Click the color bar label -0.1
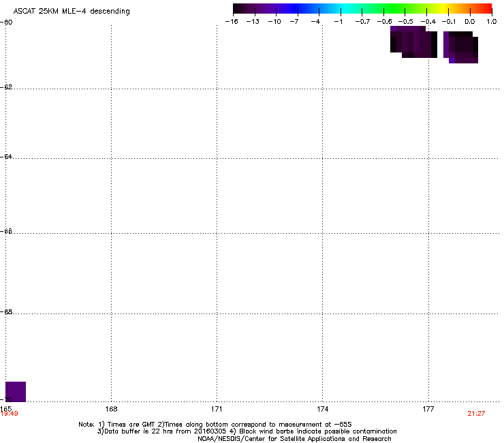The height and width of the screenshot is (443, 504). (x=448, y=22)
